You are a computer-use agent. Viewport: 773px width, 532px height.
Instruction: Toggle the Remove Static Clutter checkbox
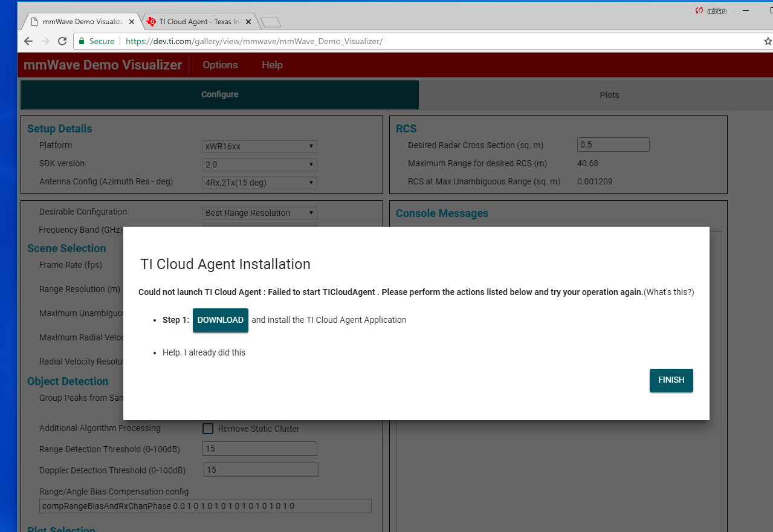tap(208, 429)
